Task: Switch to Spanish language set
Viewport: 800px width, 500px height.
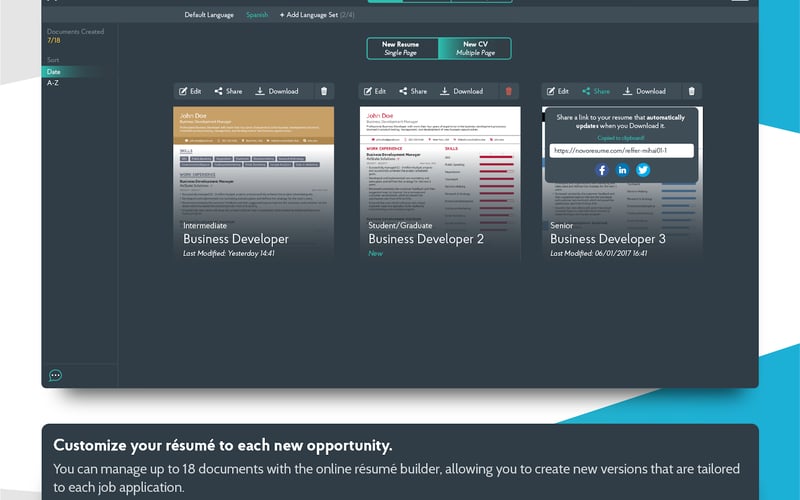Action: pyautogui.click(x=257, y=15)
